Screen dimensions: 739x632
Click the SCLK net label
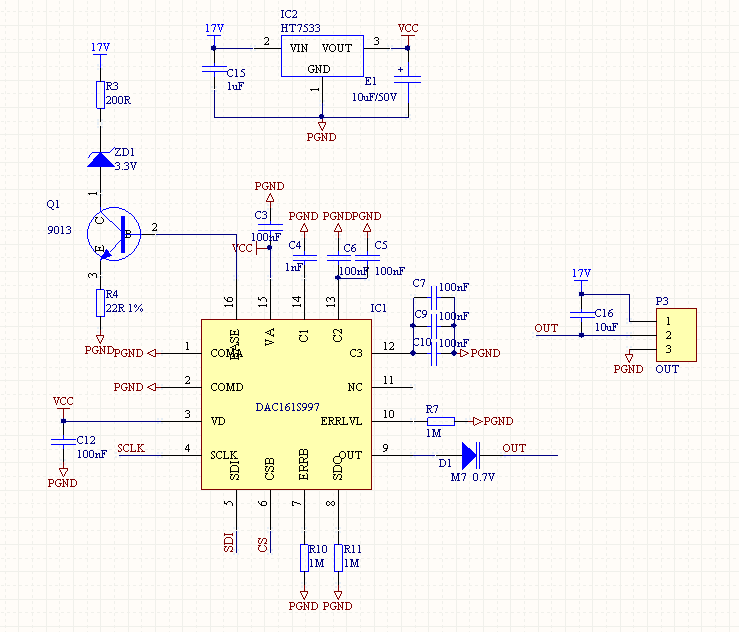click(x=131, y=448)
